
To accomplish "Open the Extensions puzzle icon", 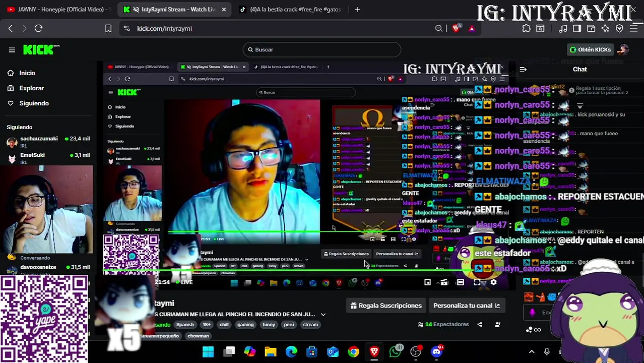I will coord(526,29).
